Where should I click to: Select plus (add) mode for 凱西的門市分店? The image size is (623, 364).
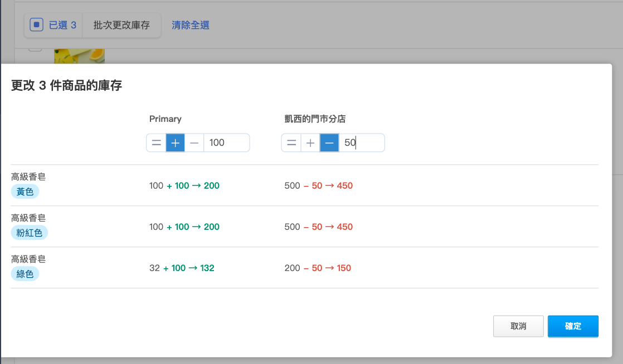[x=310, y=143]
